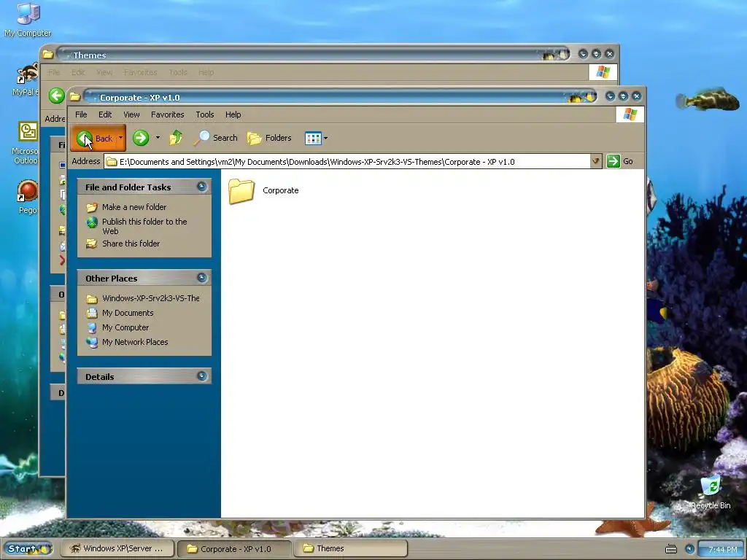Open My Network Places link
Viewport: 747px width, 560px height.
point(135,342)
